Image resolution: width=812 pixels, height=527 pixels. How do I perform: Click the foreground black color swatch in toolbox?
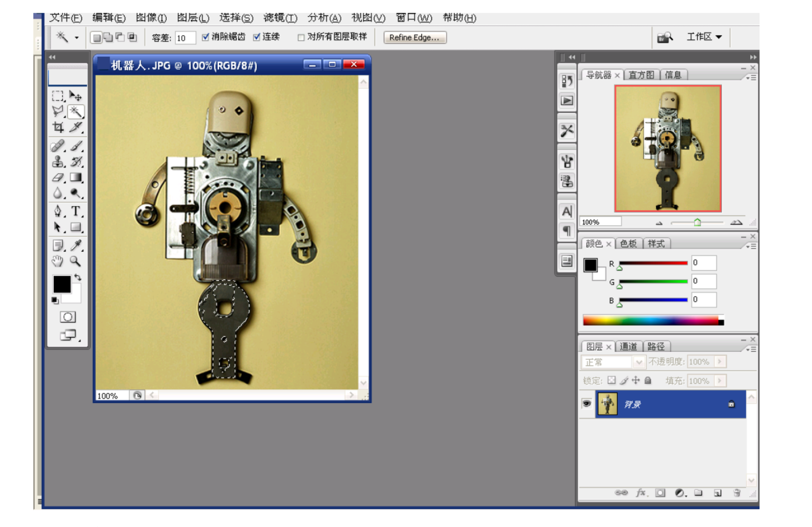click(62, 284)
